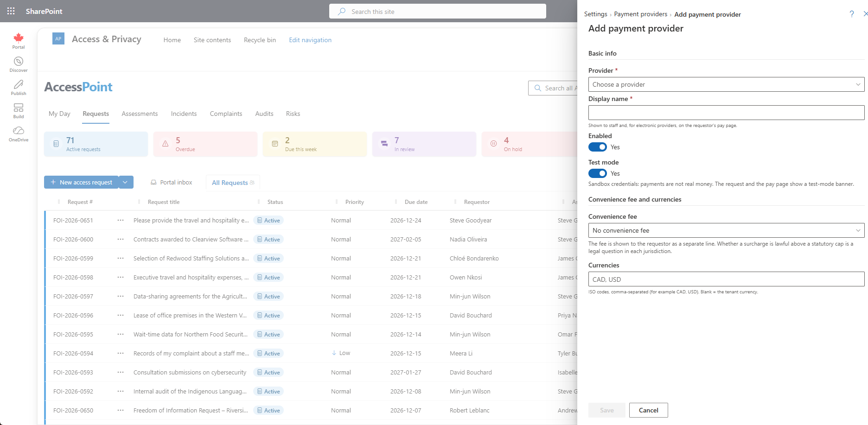Toggle the Enabled switch off
The image size is (868, 425).
pyautogui.click(x=598, y=147)
